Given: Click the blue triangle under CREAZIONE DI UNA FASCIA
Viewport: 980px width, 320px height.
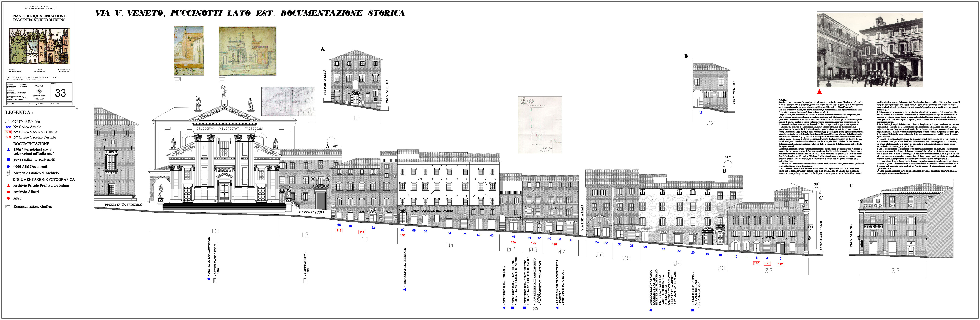Looking at the screenshot, I should 650,310.
